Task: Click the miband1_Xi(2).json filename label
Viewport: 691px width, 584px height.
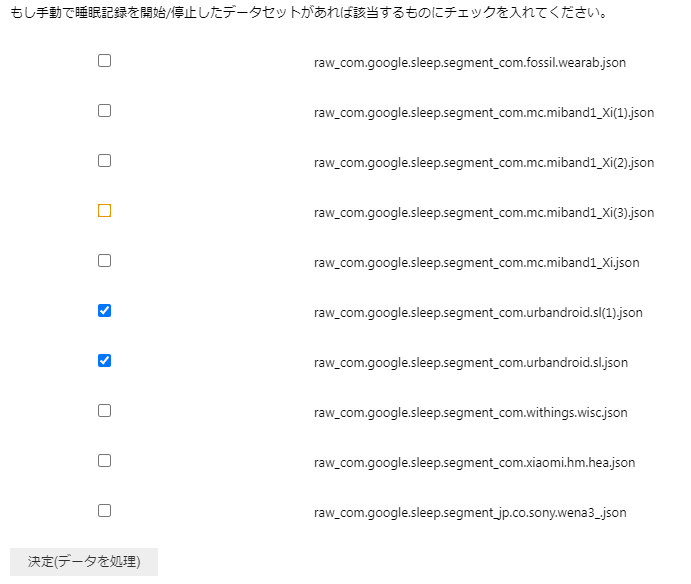Action: (483, 163)
